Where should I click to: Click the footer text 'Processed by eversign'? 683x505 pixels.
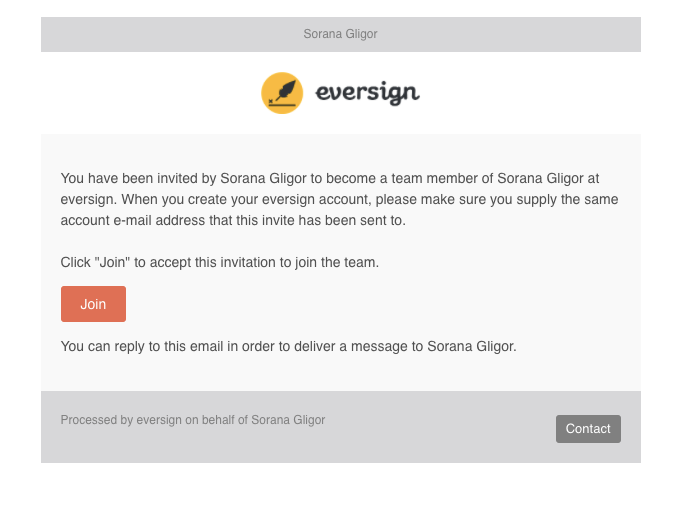(121, 420)
